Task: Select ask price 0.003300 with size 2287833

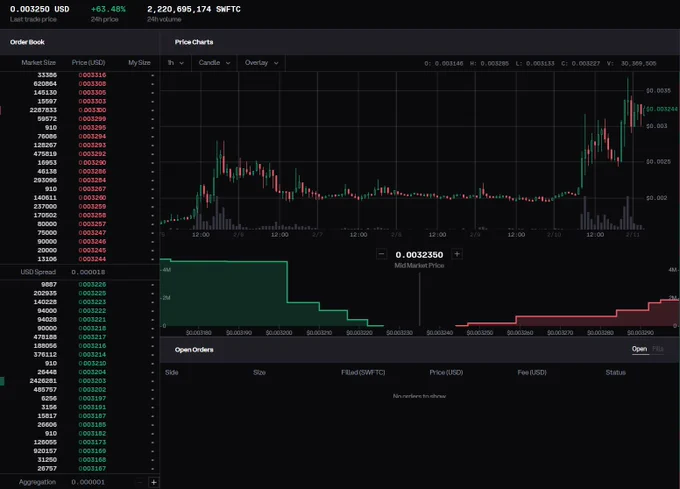Action: pos(92,110)
